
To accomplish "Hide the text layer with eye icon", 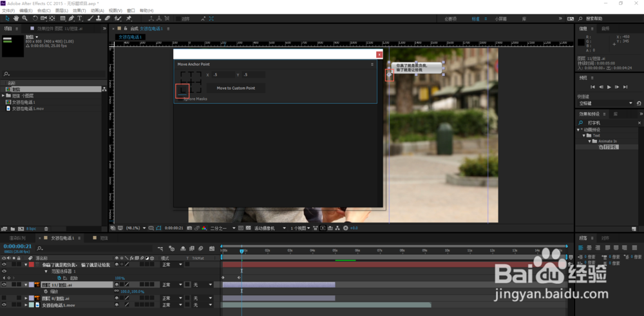I will pyautogui.click(x=4, y=264).
